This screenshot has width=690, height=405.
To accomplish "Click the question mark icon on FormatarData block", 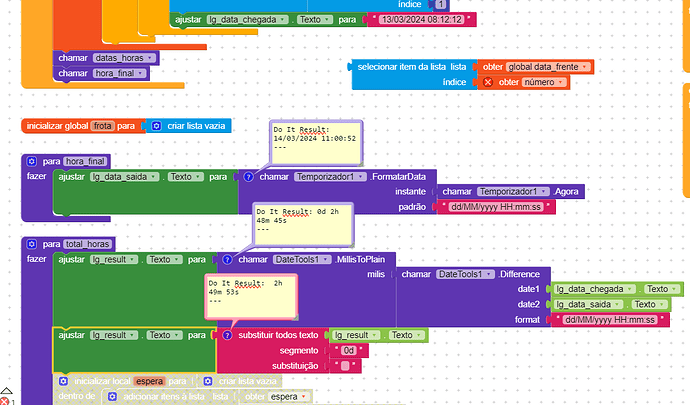I will [246, 177].
